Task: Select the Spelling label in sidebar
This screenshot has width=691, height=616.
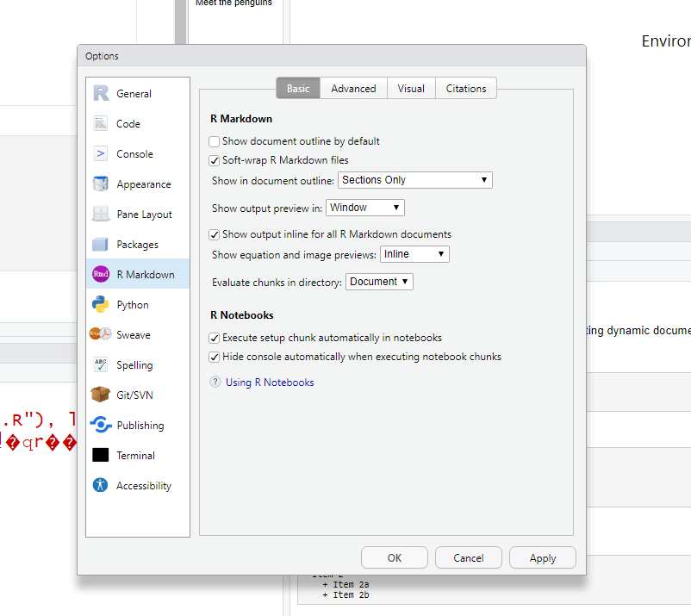Action: pos(135,365)
